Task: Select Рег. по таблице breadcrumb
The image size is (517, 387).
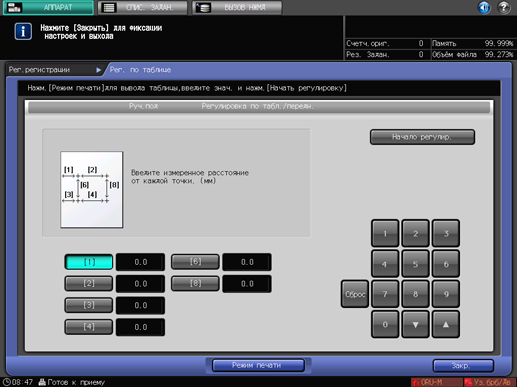Action: [140, 70]
